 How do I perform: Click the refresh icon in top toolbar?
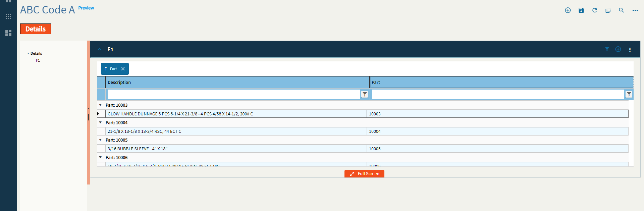pos(595,10)
